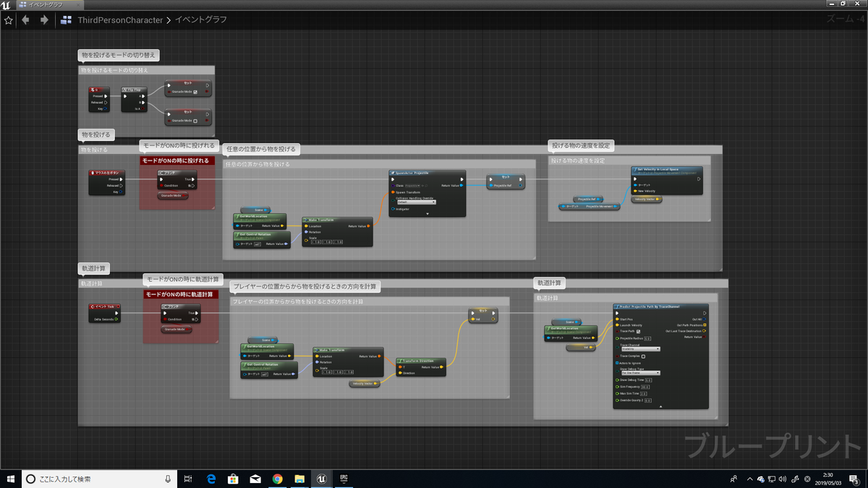Click Granade Mode variable under 投げれる branch

174,195
